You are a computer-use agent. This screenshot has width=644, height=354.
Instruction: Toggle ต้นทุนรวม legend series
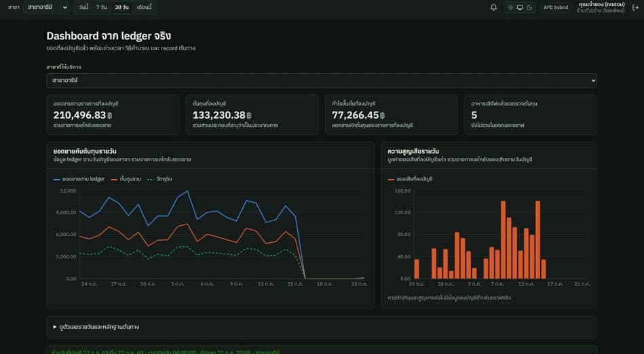pos(126,179)
